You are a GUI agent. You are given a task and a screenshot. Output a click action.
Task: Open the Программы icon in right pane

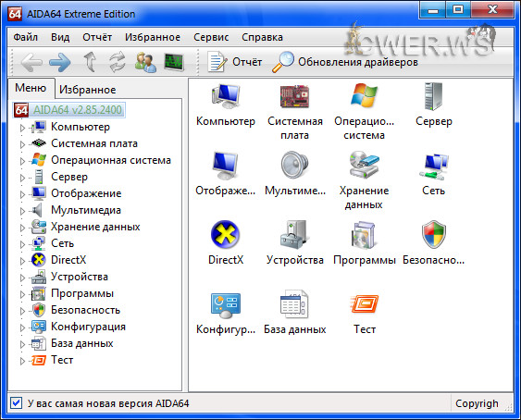365,235
